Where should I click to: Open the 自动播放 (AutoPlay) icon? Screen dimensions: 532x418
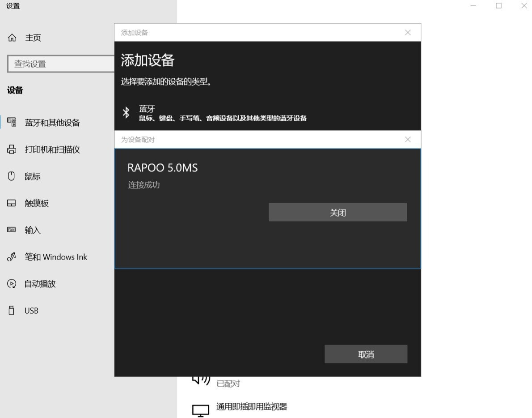click(x=12, y=284)
